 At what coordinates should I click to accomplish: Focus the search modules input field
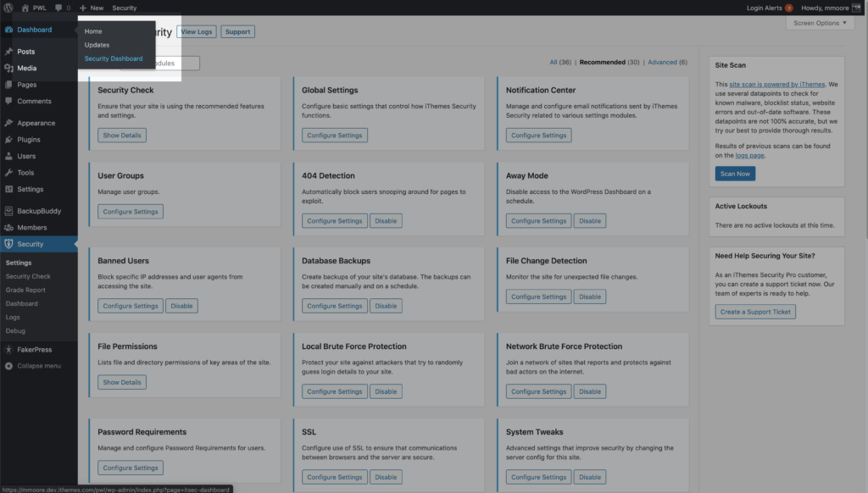pos(159,63)
